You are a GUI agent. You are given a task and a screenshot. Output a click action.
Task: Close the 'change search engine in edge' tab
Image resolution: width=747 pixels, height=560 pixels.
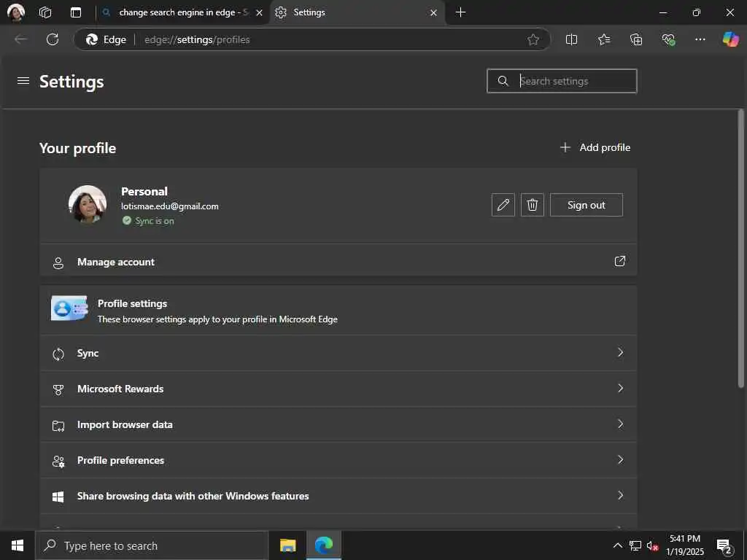(259, 13)
